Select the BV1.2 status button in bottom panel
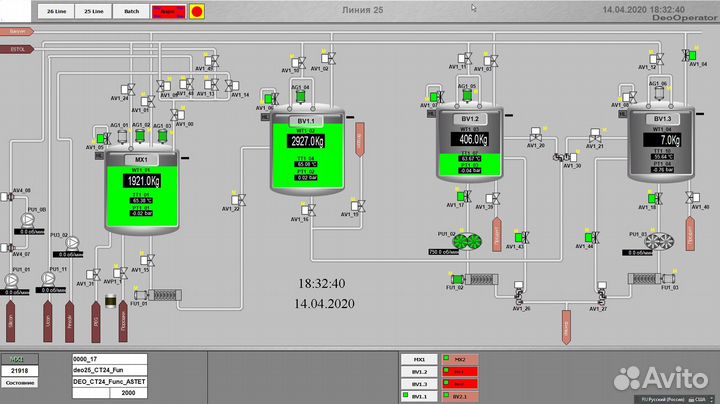This screenshot has width=720, height=404. tap(420, 371)
